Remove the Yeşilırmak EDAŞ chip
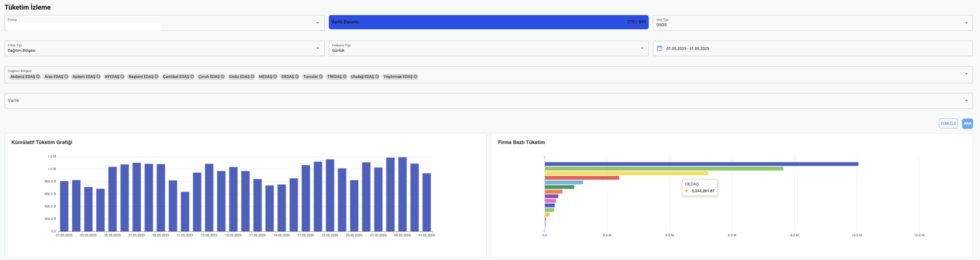The width and height of the screenshot is (980, 260). [x=415, y=77]
